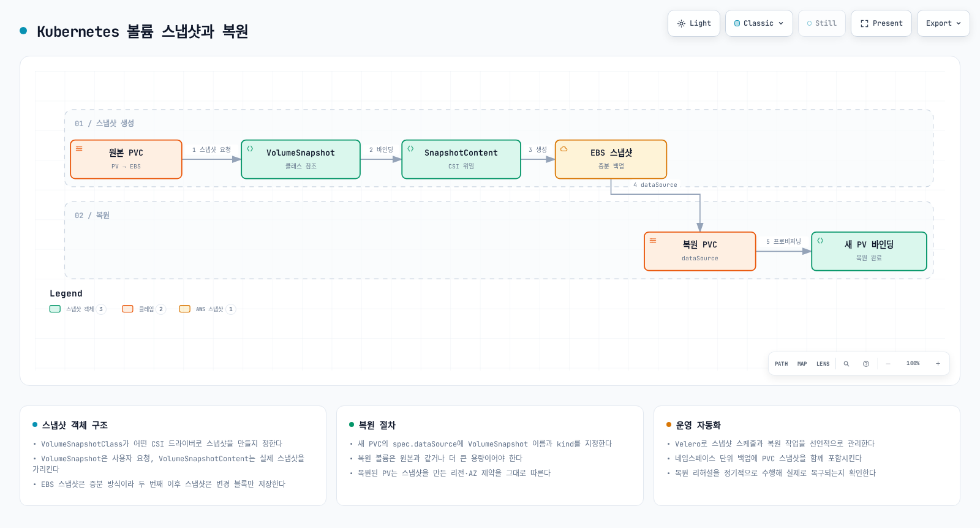Click the code icon on SnapshotContent node
The image size is (980, 528).
pyautogui.click(x=410, y=149)
